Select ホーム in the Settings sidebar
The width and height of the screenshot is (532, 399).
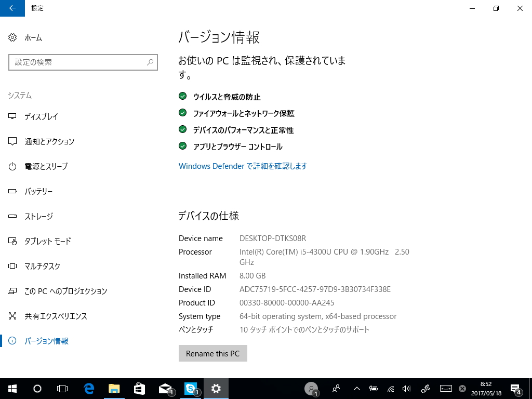[34, 37]
